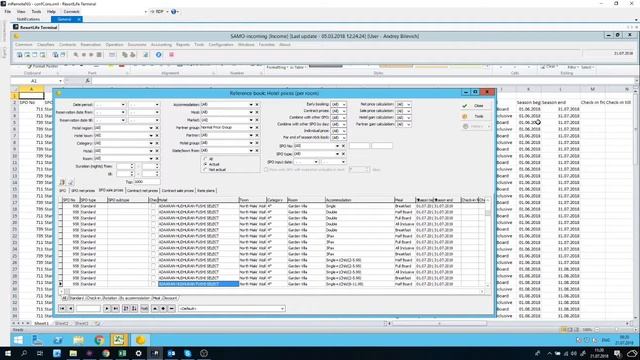This screenshot has width=640, height=360.
Task: Click the first icon in SAMO toolbar
Action: [x=19, y=54]
